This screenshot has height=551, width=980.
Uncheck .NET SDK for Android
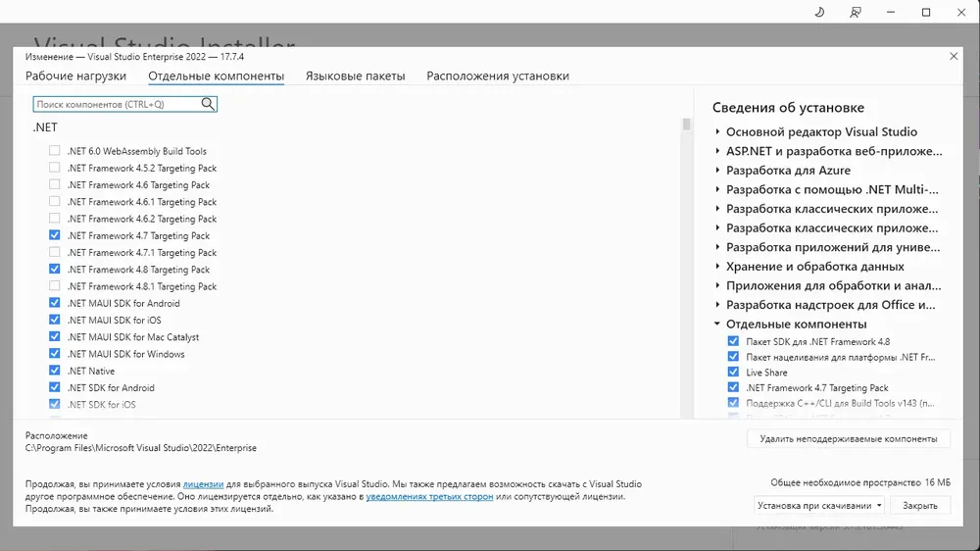[x=54, y=387]
